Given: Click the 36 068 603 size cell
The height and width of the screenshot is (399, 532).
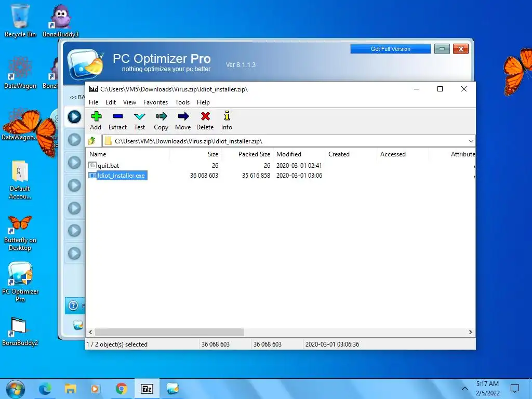Looking at the screenshot, I should pos(204,176).
